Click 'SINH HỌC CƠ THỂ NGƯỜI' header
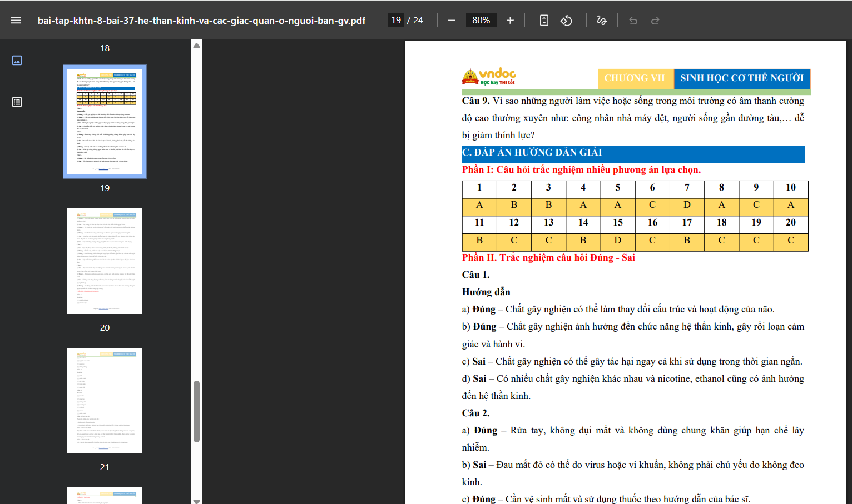Image resolution: width=852 pixels, height=504 pixels. (x=742, y=78)
